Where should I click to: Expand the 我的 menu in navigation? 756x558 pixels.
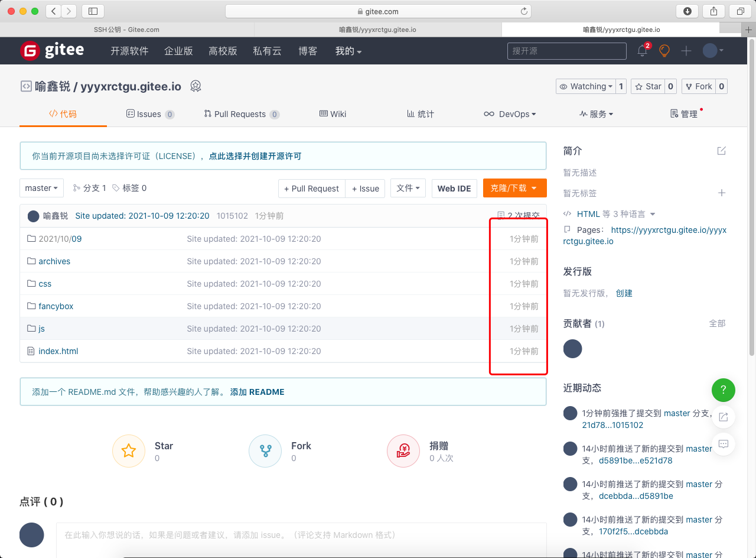348,51
